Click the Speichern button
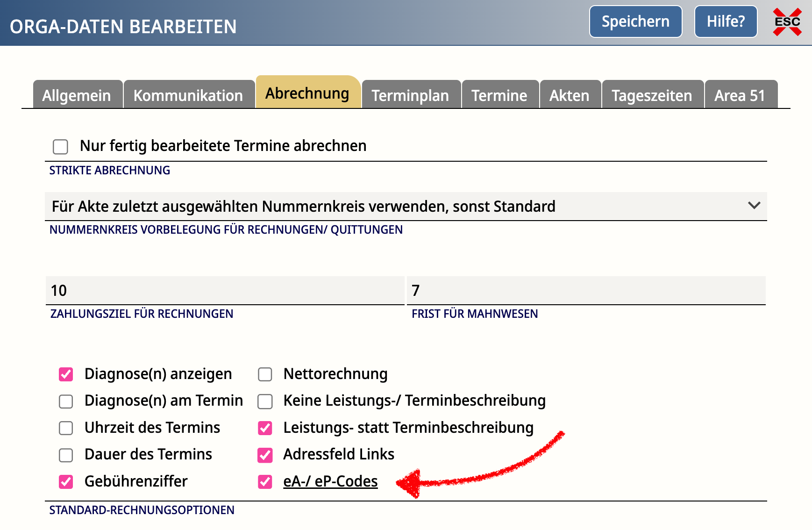 click(x=635, y=21)
